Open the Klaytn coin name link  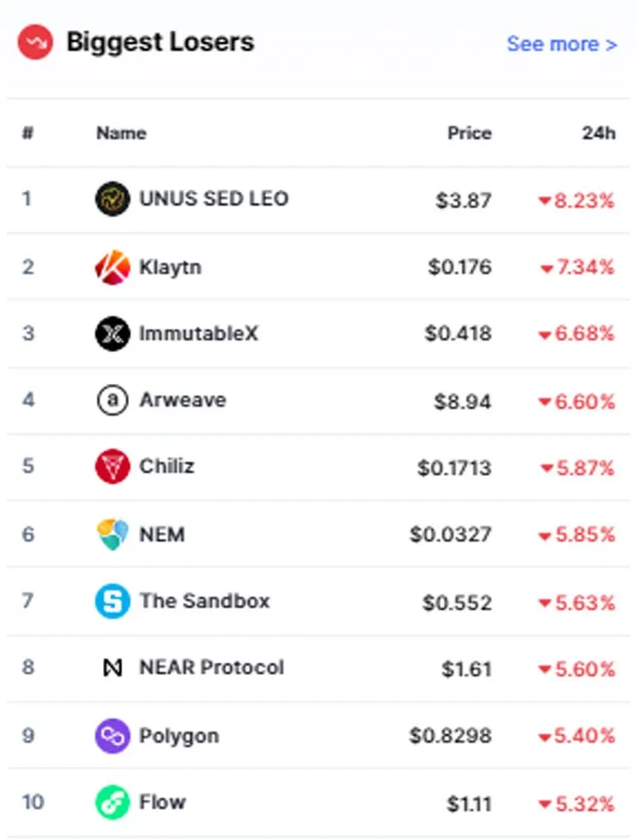(170, 267)
